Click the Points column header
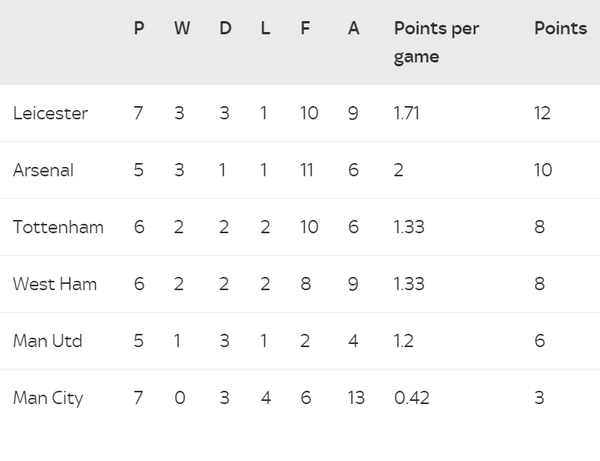Image resolution: width=600 pixels, height=461 pixels. [561, 28]
